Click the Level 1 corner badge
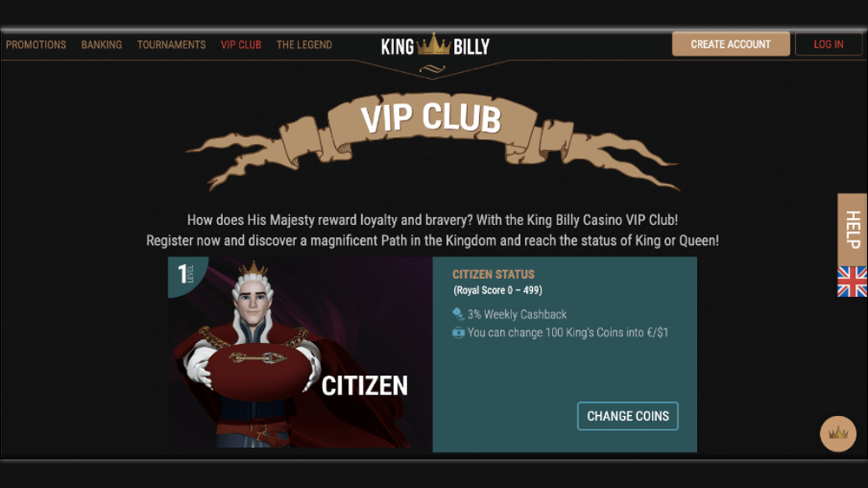The height and width of the screenshot is (488, 868). pos(186,274)
